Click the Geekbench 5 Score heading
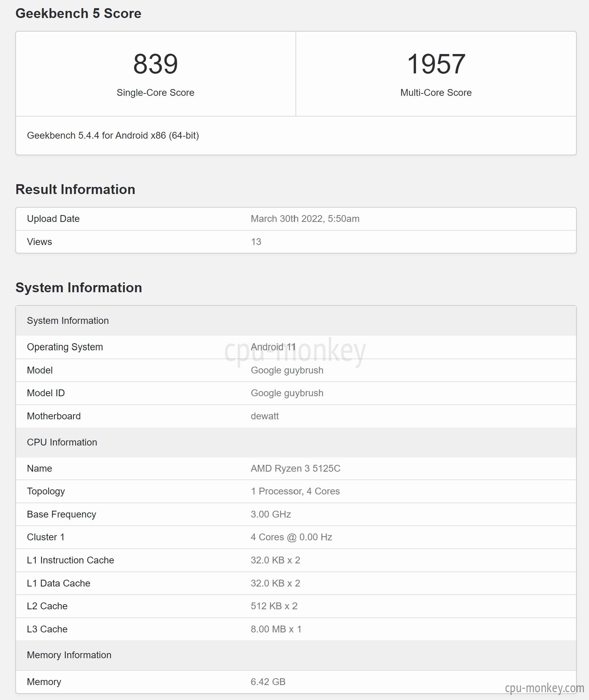 (x=78, y=13)
